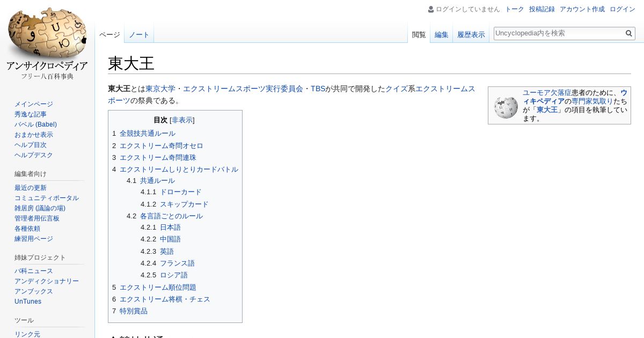Image resolution: width=644 pixels, height=338 pixels.
Task: Click the ログイン link
Action: click(x=623, y=9)
